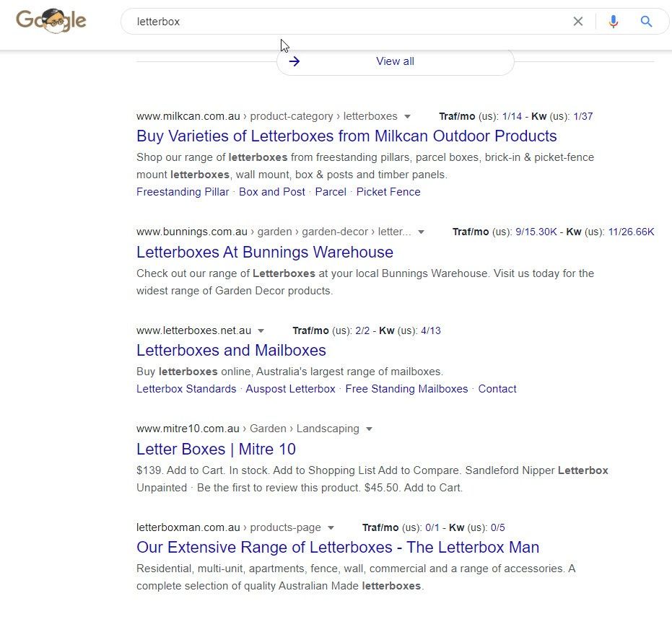This screenshot has width=672, height=627.
Task: Expand the mitre10.com.au result dropdown arrow
Action: 369,429
